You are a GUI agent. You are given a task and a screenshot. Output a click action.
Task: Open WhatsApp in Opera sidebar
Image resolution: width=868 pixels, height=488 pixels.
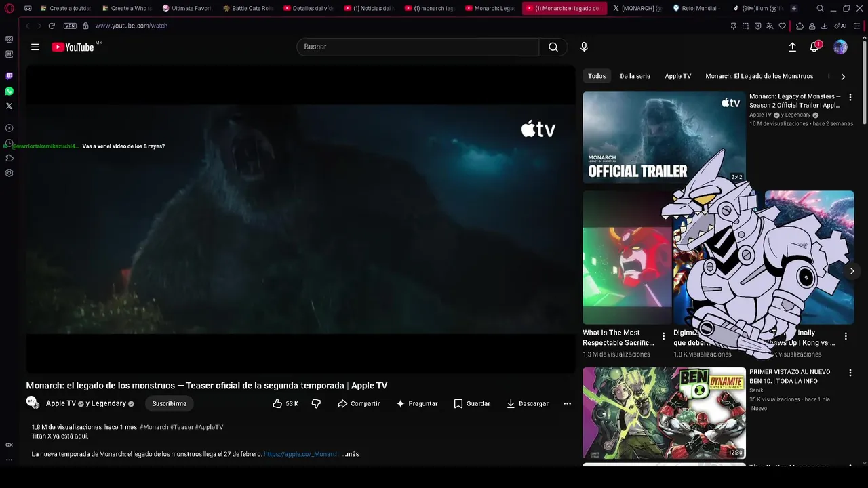(9, 91)
